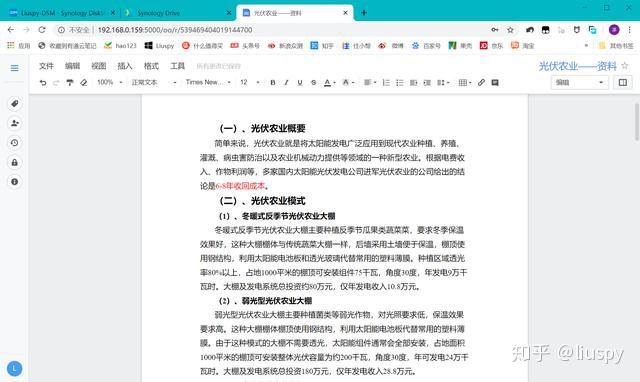Open the font color dropdown arrow
This screenshot has height=382, width=640.
335,83
